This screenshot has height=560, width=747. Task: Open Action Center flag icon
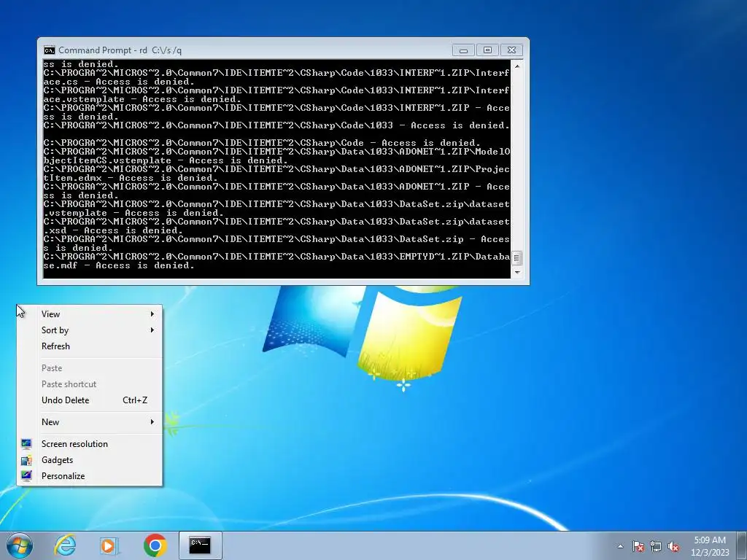pyautogui.click(x=638, y=546)
